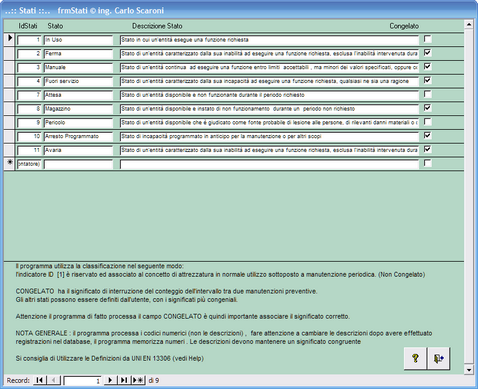Click empty Descrizione field in new row
The width and height of the screenshot is (478, 389).
[x=269, y=164]
